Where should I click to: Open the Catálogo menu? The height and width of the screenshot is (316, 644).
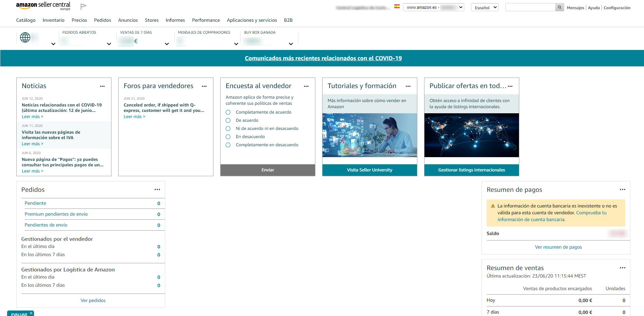coord(26,20)
